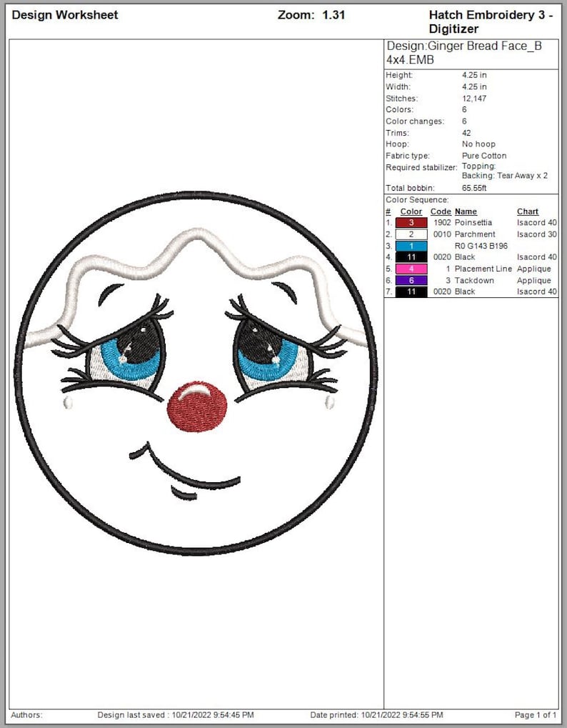Click the stitch count '12,147'
This screenshot has height=728, width=567.
pyautogui.click(x=474, y=99)
